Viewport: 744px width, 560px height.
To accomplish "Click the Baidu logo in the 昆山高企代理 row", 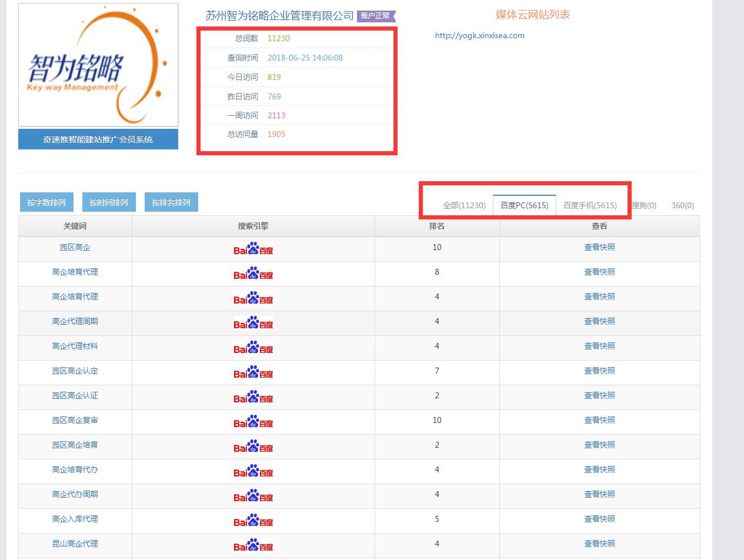I will (253, 545).
